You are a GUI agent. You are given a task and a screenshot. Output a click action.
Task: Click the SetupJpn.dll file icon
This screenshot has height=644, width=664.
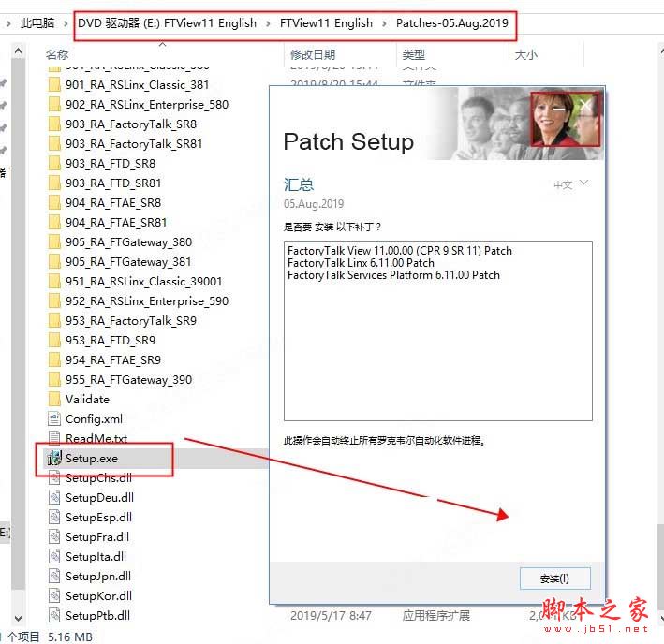click(x=54, y=576)
